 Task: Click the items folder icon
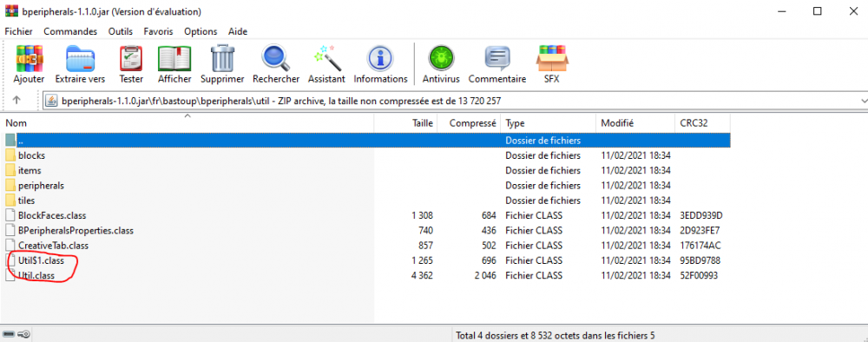click(x=10, y=170)
